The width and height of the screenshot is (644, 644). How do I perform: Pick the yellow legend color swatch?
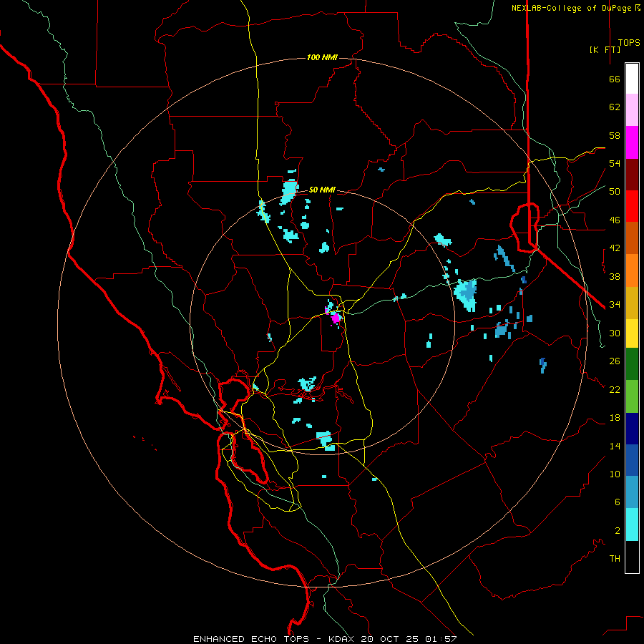coord(632,333)
